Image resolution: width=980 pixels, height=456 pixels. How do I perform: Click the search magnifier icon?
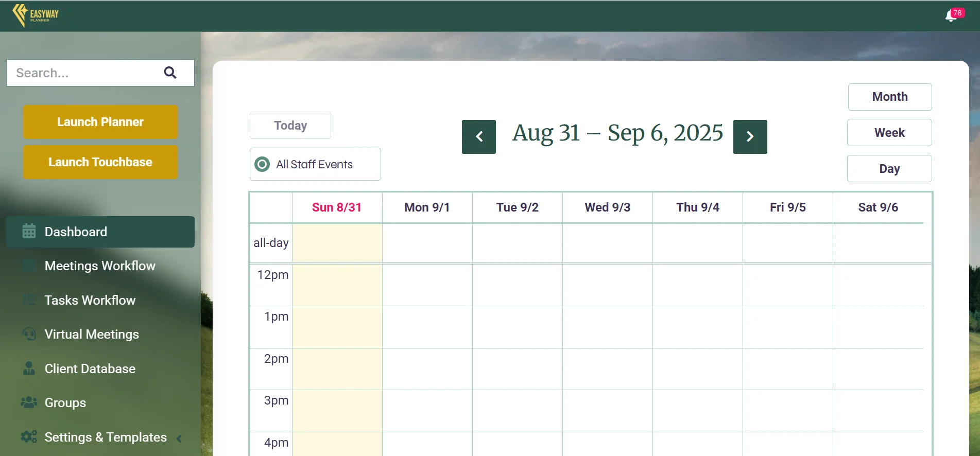click(x=170, y=73)
